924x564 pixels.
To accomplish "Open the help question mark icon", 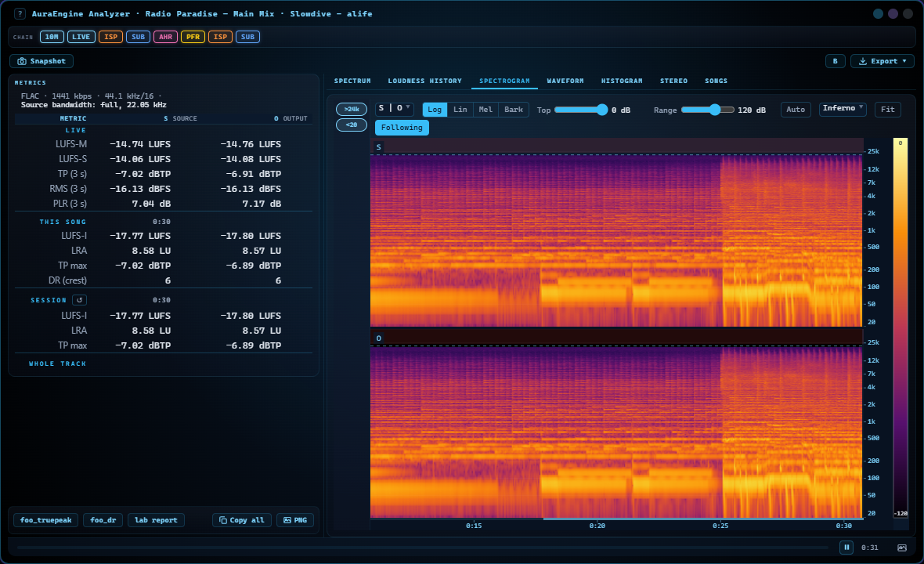I will 20,13.
